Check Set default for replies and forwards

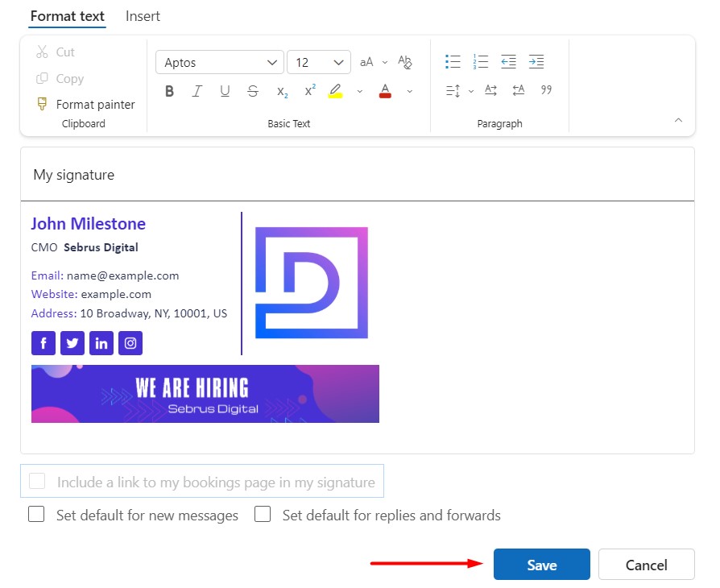(x=263, y=514)
